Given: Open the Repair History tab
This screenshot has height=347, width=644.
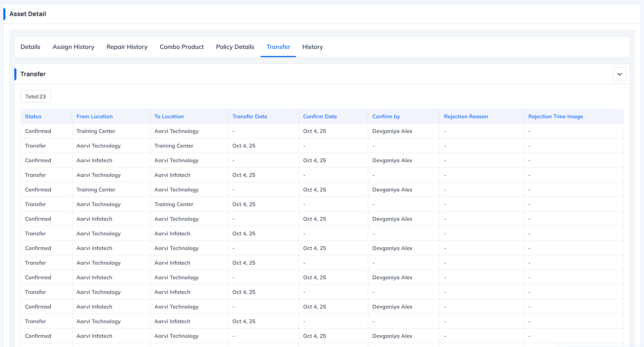Looking at the screenshot, I should coord(127,47).
